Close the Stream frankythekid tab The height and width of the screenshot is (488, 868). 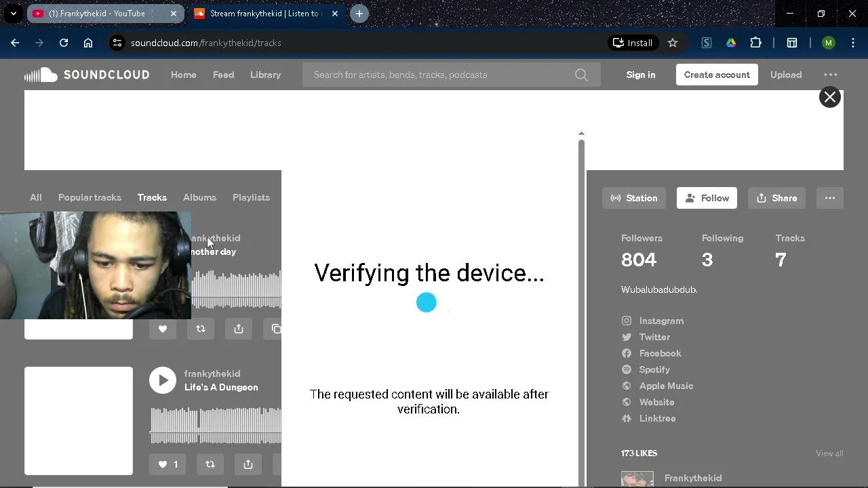point(334,14)
